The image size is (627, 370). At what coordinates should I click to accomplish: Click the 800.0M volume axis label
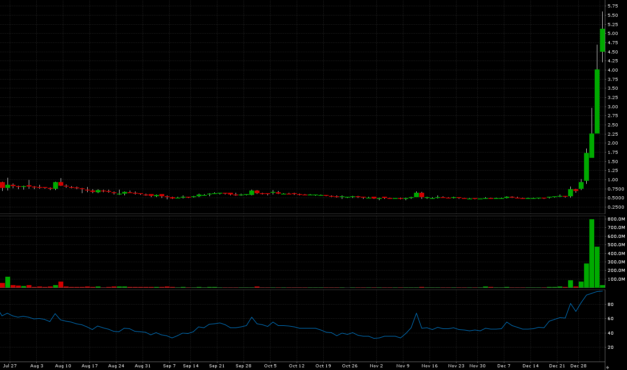coord(616,219)
